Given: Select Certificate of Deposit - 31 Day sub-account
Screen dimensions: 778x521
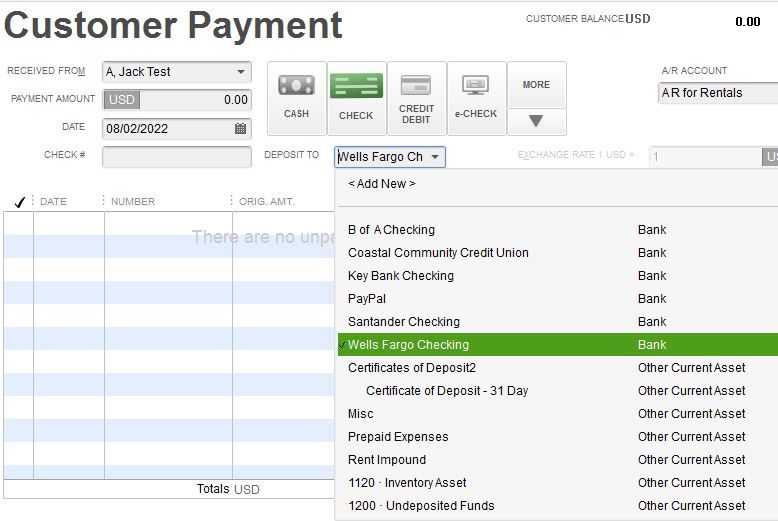Looking at the screenshot, I should [x=558, y=391].
